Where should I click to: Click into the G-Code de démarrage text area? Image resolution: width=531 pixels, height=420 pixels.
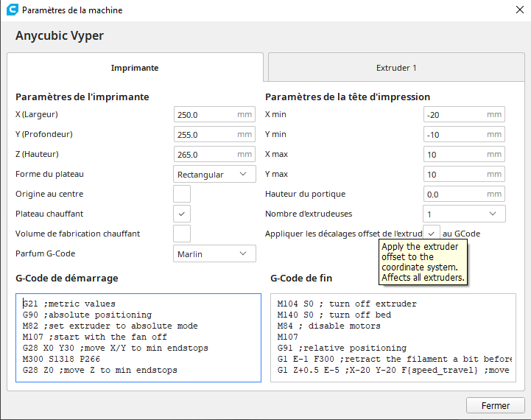tap(138, 337)
